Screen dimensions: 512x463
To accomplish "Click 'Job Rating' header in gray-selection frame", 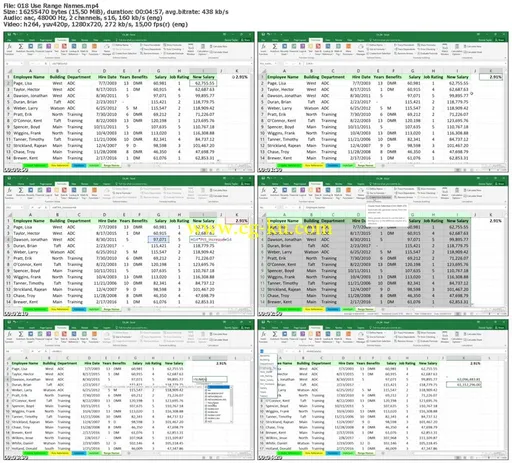I will tap(433, 221).
